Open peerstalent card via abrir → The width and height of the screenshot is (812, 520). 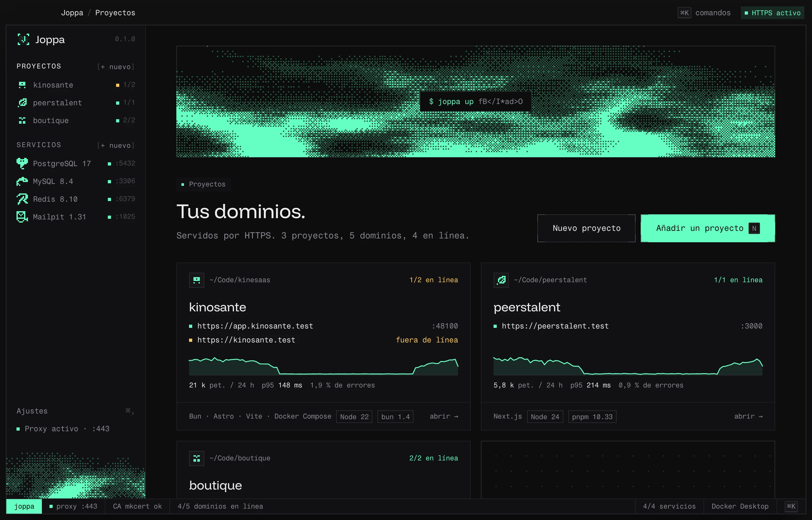click(748, 416)
